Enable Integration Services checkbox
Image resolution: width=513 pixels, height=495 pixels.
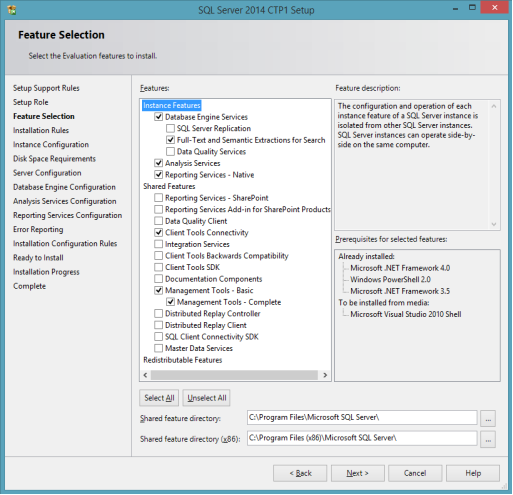pyautogui.click(x=159, y=244)
